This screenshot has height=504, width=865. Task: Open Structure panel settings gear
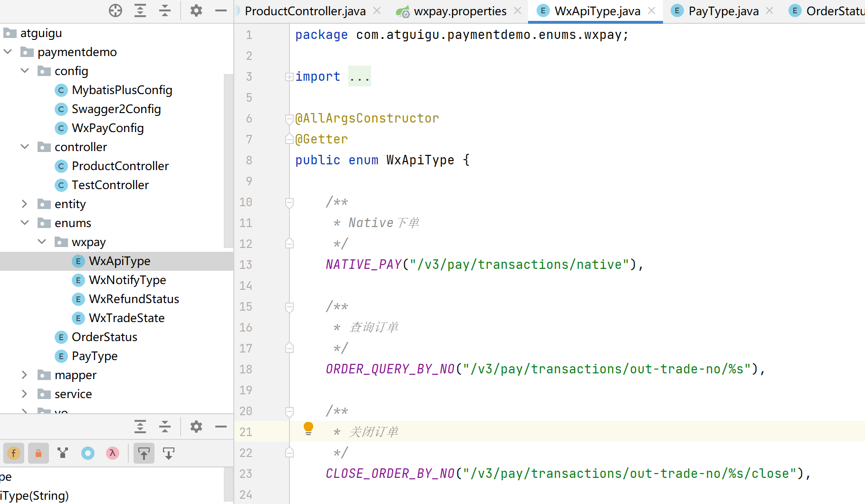pos(196,427)
